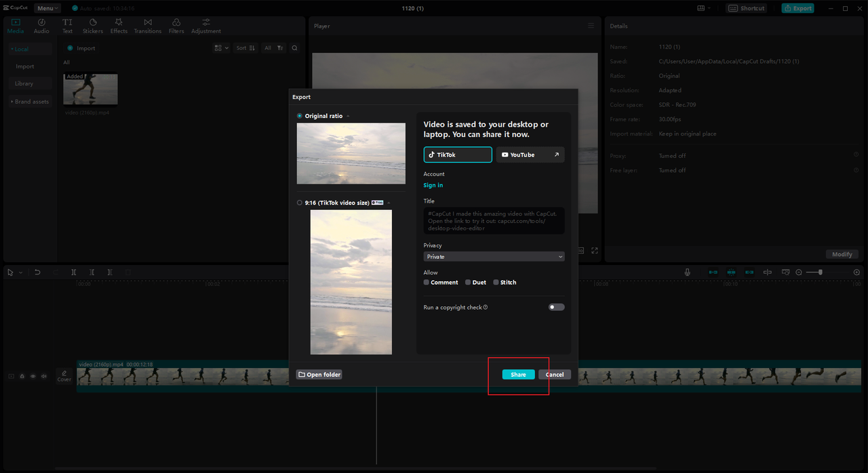Click the fullscreen player icon
868x473 pixels.
click(595, 250)
